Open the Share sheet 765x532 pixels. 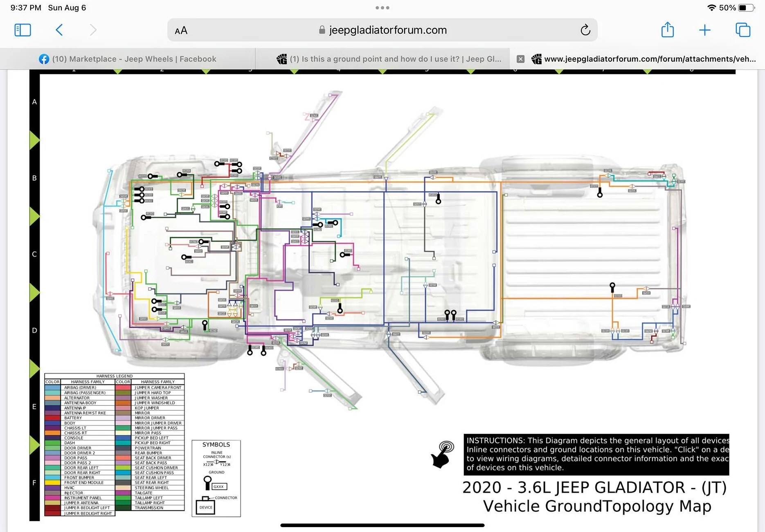(668, 29)
